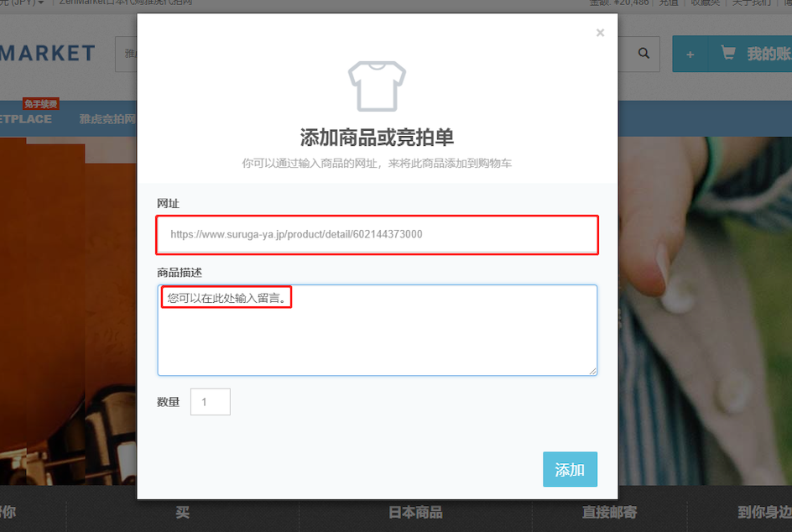Click the magnifier search icon
The image size is (792, 532).
tap(643, 54)
